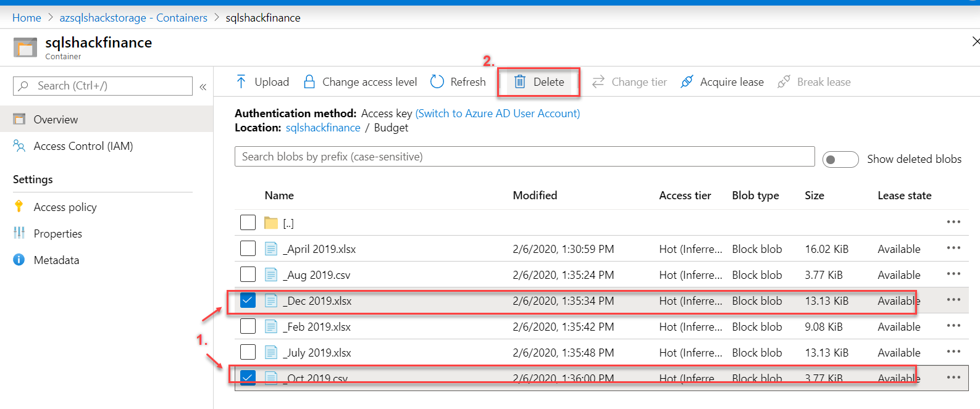Click the Metadata info icon

[x=19, y=260]
